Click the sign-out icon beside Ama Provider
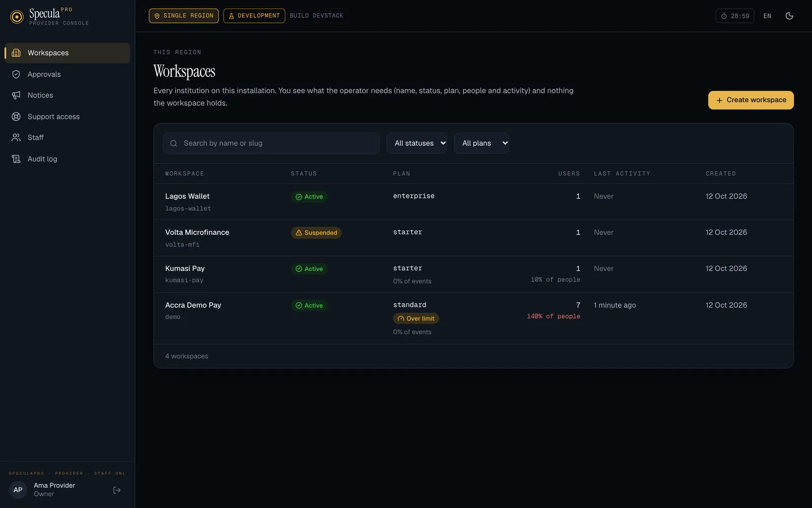The width and height of the screenshot is (812, 508). click(x=117, y=490)
